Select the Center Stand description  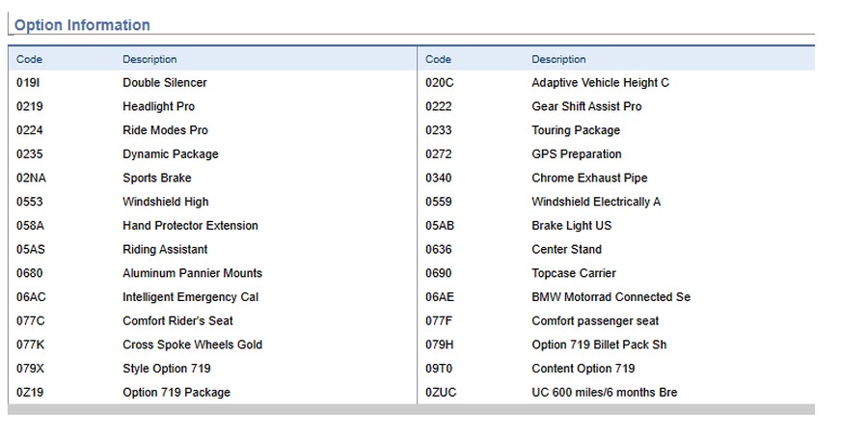(x=567, y=249)
